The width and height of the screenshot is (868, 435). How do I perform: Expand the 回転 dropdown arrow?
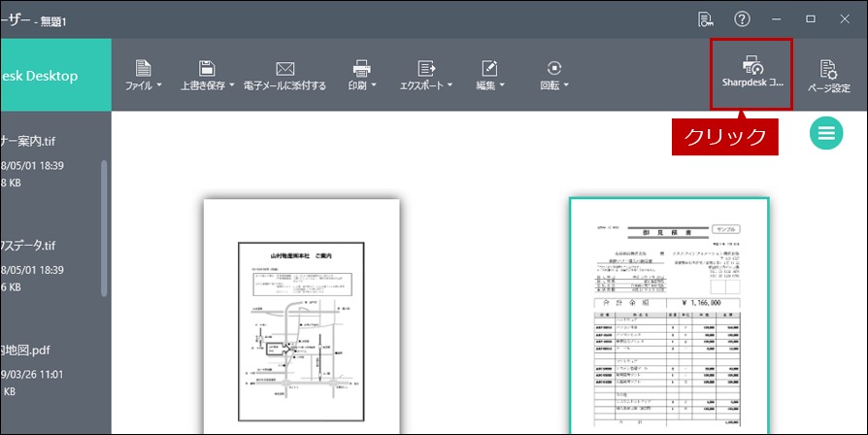tap(566, 85)
